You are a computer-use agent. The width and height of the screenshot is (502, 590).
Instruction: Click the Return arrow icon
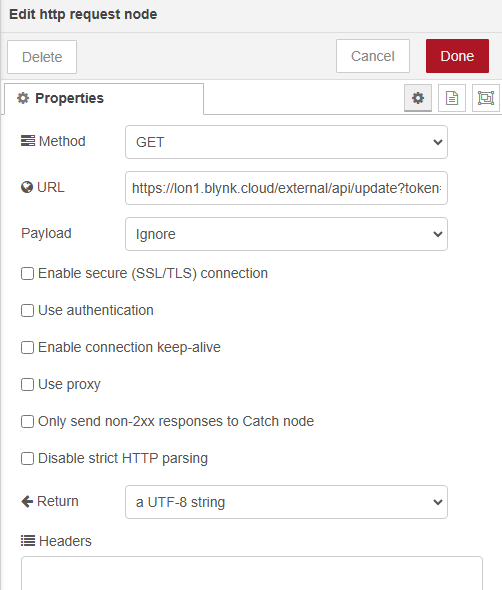point(27,501)
